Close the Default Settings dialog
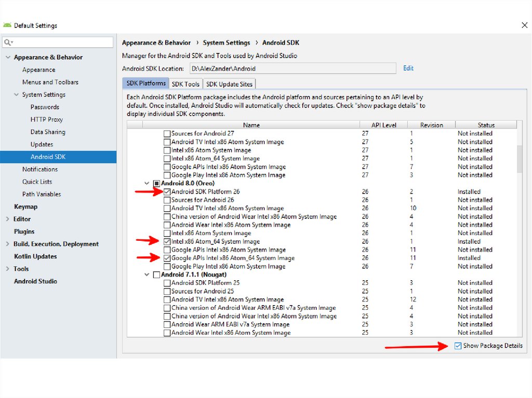The image size is (532, 398). (x=524, y=25)
